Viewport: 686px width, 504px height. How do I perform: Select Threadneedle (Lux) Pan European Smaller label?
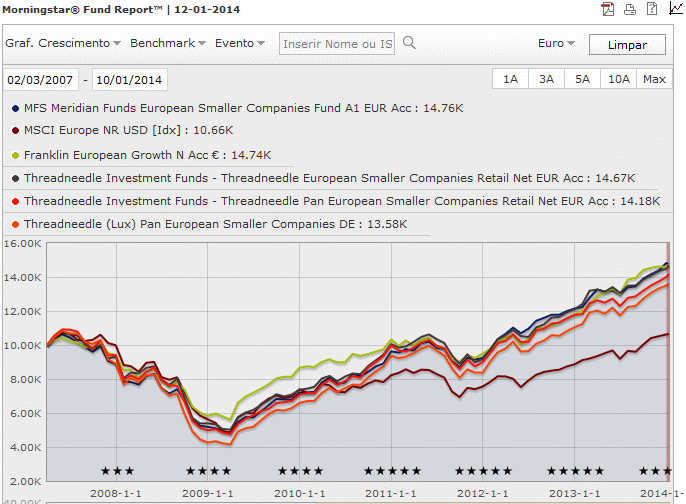(215, 224)
